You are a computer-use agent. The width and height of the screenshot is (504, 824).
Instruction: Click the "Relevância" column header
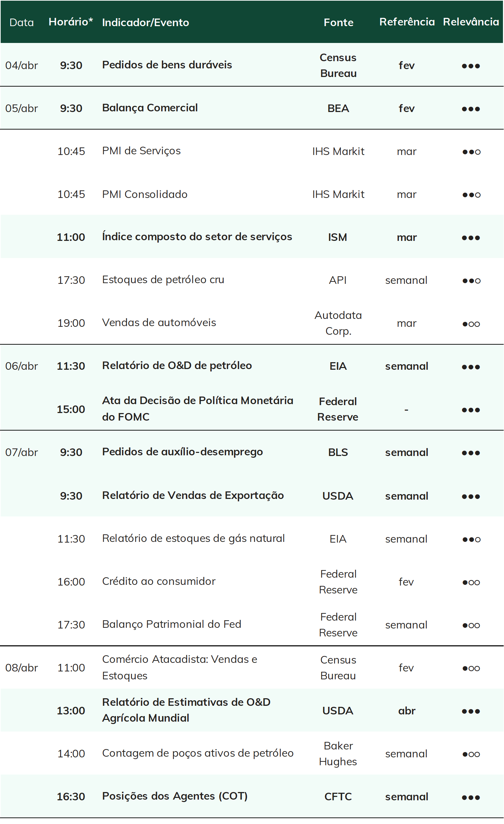[471, 22]
